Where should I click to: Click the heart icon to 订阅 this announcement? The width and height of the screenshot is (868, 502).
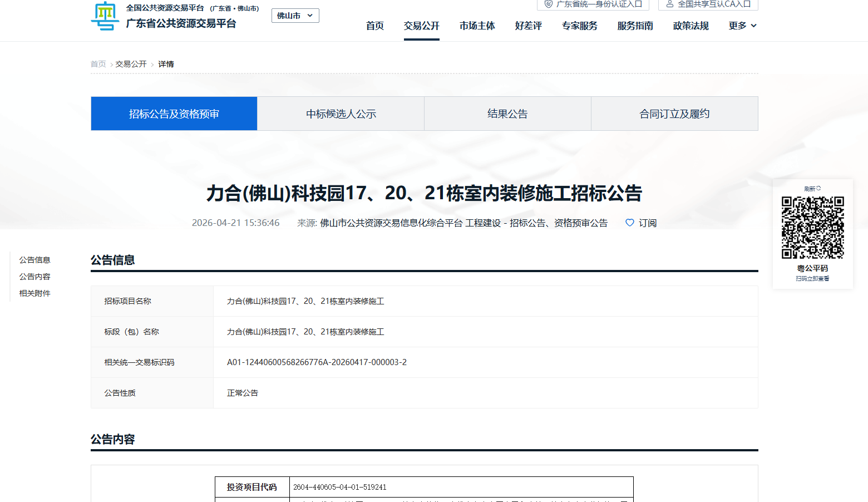point(629,223)
